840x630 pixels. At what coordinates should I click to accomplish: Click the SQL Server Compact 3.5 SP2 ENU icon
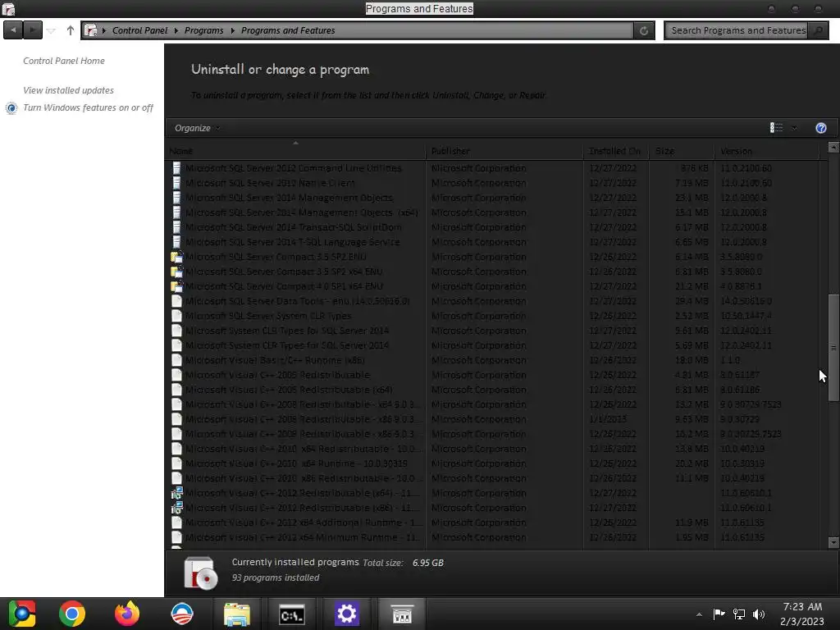tap(176, 257)
